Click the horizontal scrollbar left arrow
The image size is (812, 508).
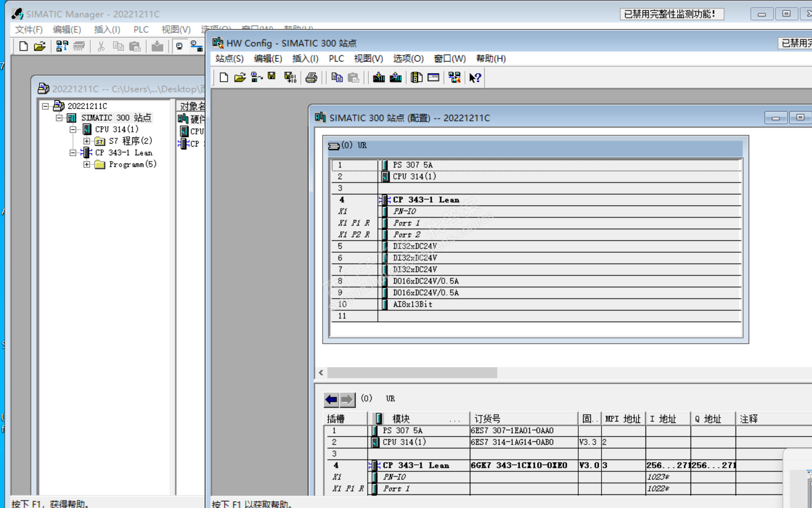click(321, 373)
